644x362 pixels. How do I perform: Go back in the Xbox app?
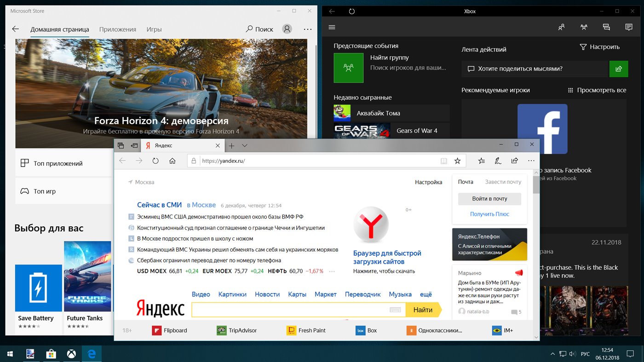click(x=332, y=11)
